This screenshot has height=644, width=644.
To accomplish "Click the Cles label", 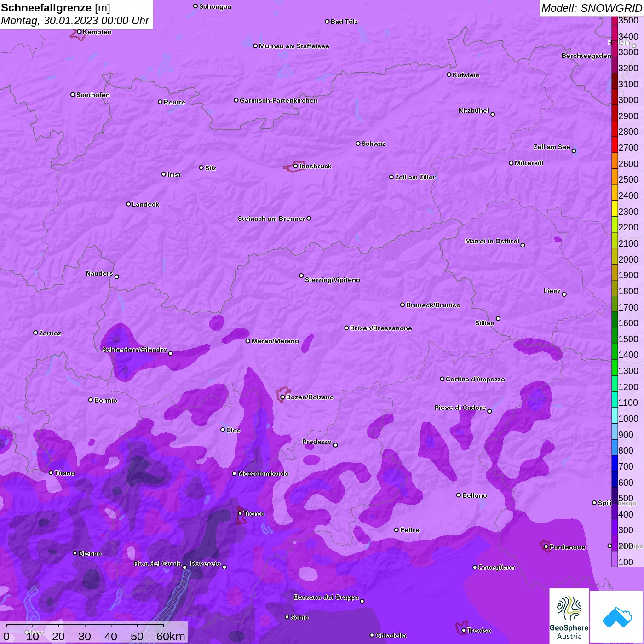I will (x=233, y=430).
